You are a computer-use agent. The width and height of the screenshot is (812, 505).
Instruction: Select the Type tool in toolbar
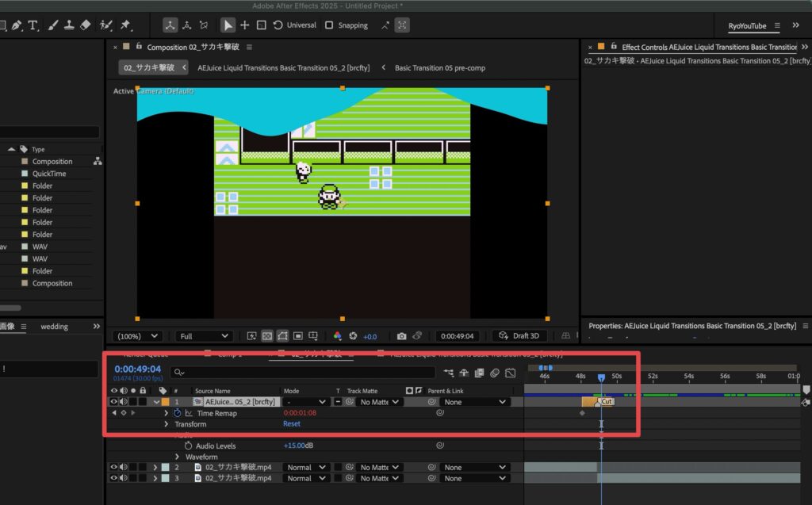point(33,25)
